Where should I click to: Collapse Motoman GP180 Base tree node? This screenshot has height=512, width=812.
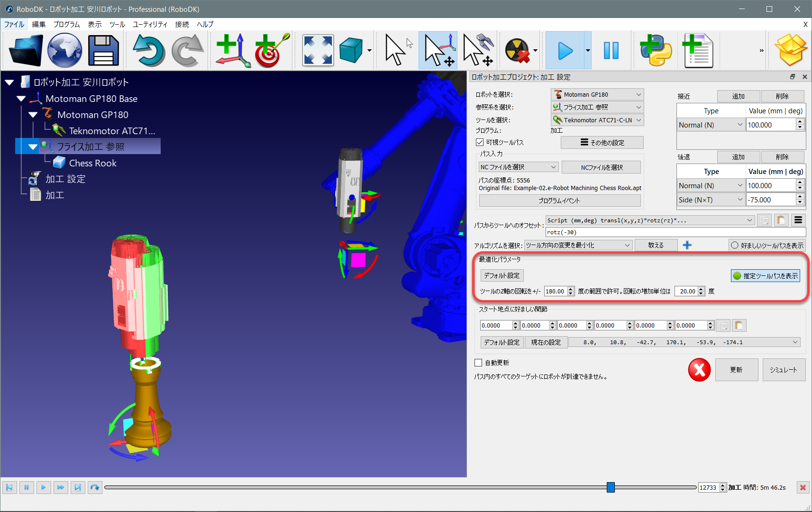point(21,99)
